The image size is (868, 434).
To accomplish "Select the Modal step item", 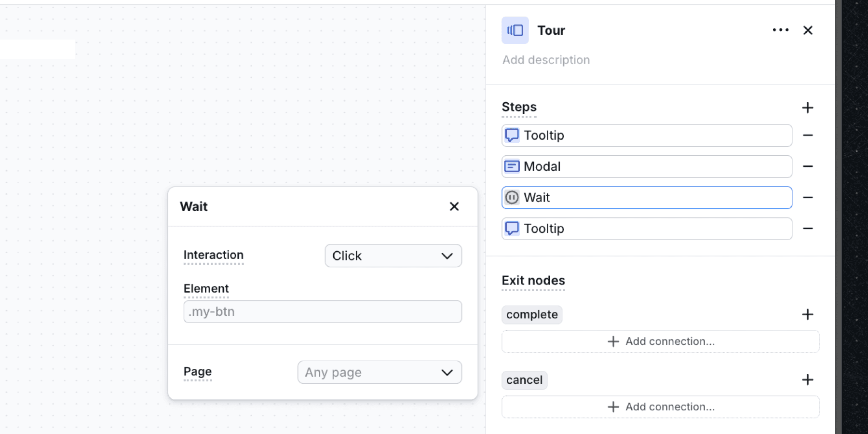I will (646, 166).
